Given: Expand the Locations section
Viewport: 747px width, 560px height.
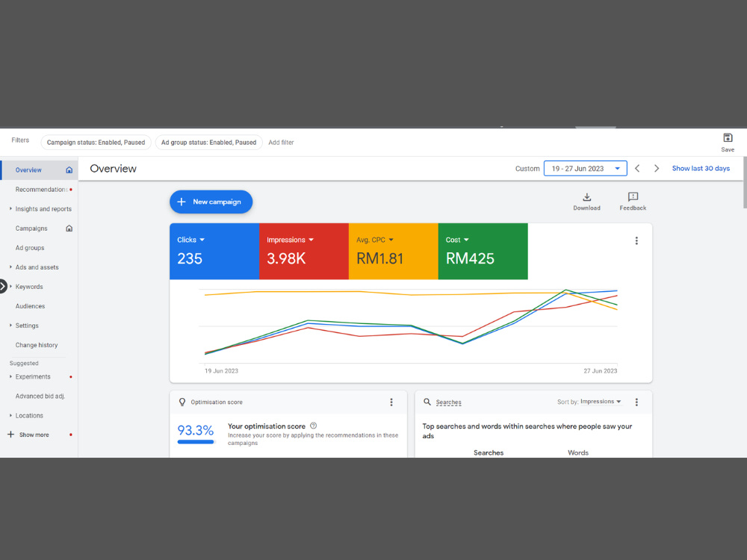Looking at the screenshot, I should 10,415.
